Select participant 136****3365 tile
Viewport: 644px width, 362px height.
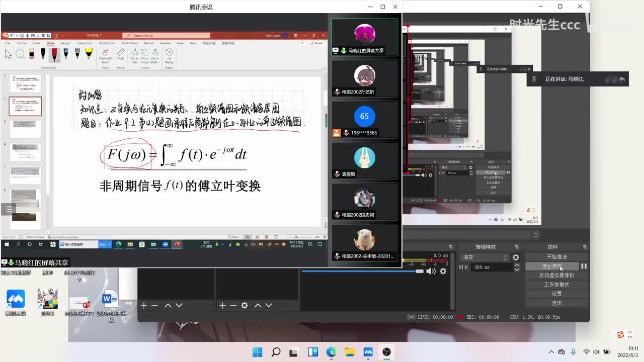pos(365,120)
